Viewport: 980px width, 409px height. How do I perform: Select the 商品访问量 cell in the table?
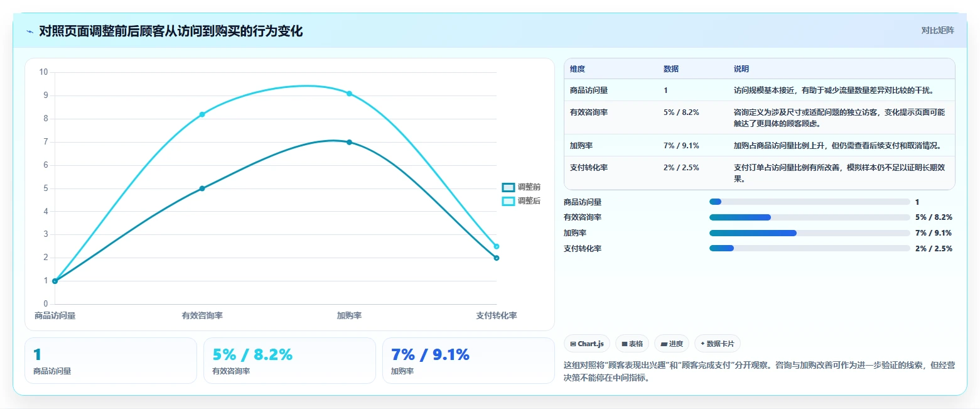(x=589, y=90)
